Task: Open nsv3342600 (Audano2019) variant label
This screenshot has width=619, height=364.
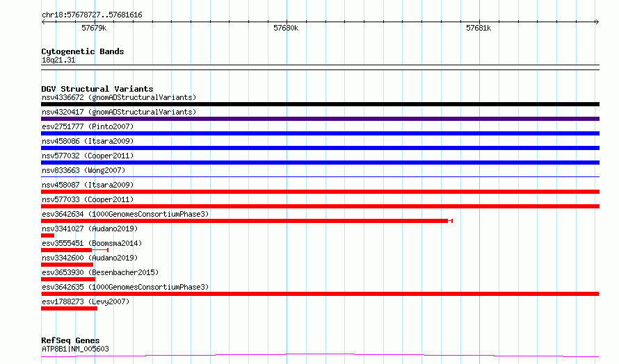Action: coord(90,258)
